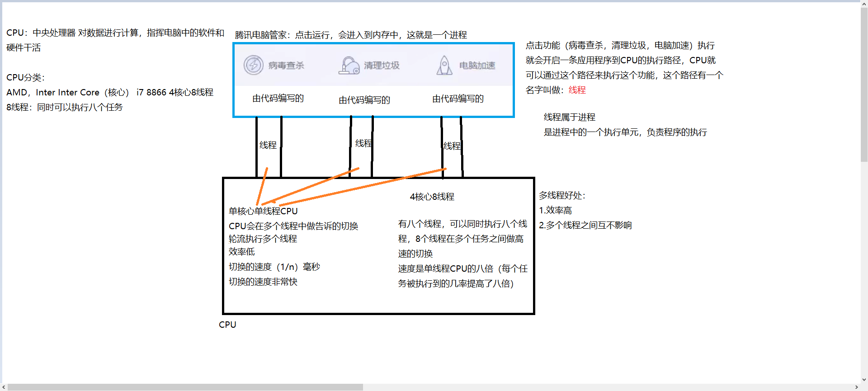Click '由代码编写的' under 病毒查杀
The image size is (868, 391).
pyautogui.click(x=278, y=98)
